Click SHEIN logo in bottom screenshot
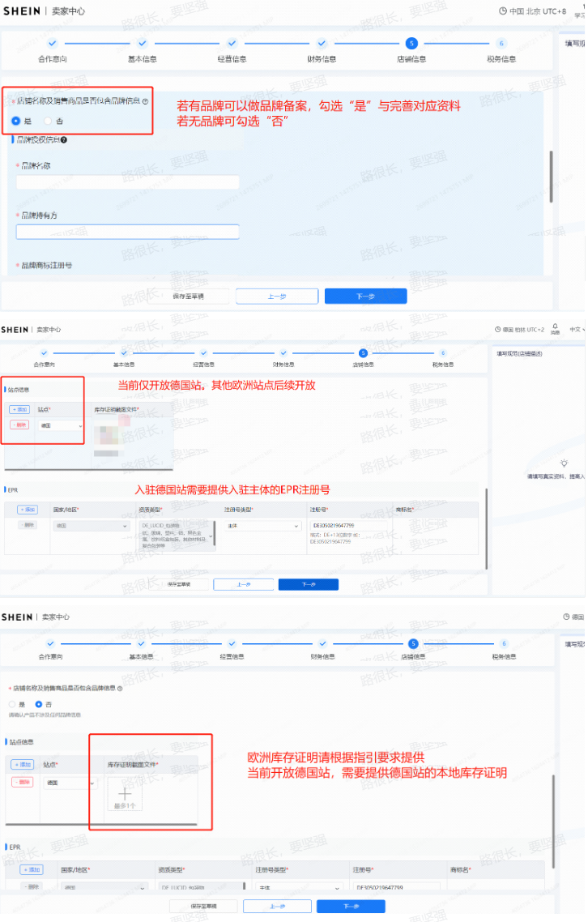The height and width of the screenshot is (922, 588). tap(17, 617)
